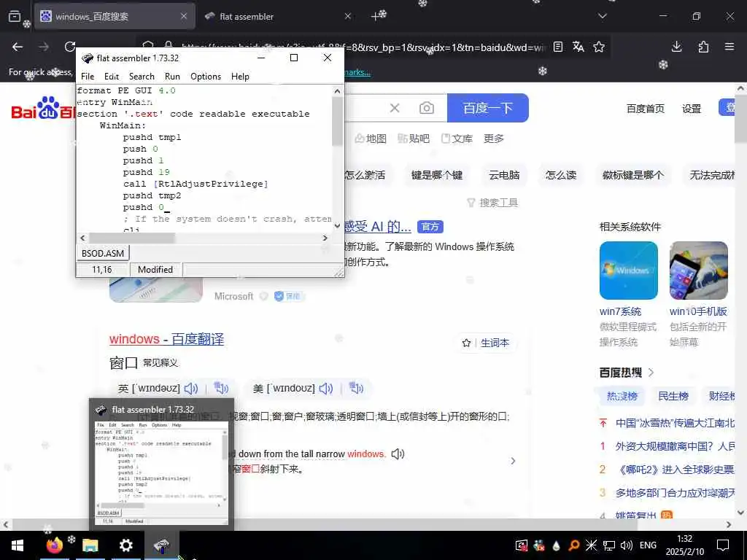Click editor vertical scrollbar up arrow
The height and width of the screenshot is (560, 747).
tap(337, 91)
